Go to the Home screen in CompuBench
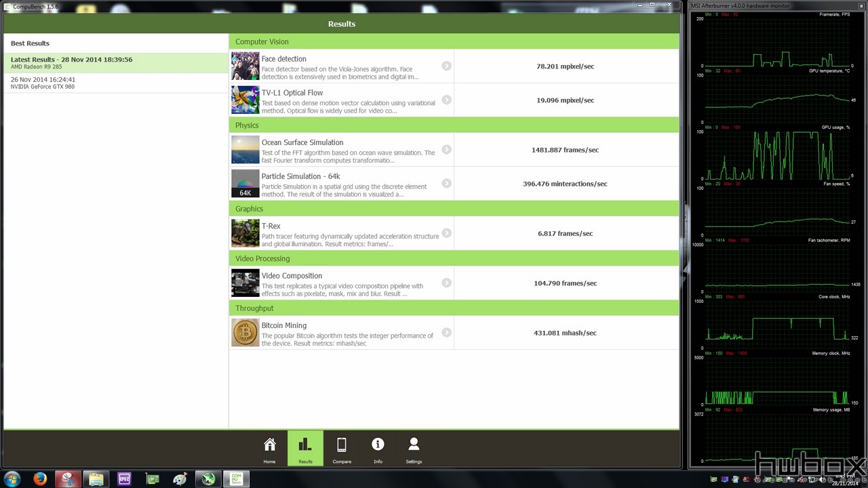Screen dimensions: 868x488 click(269, 449)
